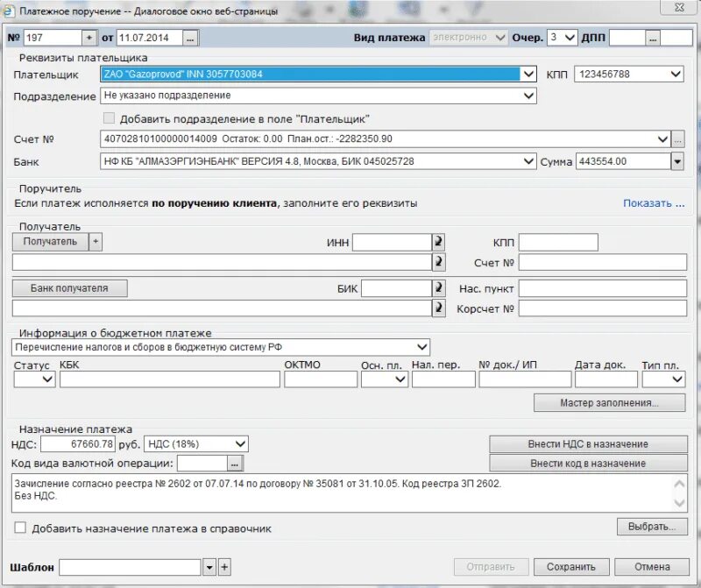This screenshot has height=588, width=701.
Task: Click the disabled Отправить button
Action: (491, 567)
